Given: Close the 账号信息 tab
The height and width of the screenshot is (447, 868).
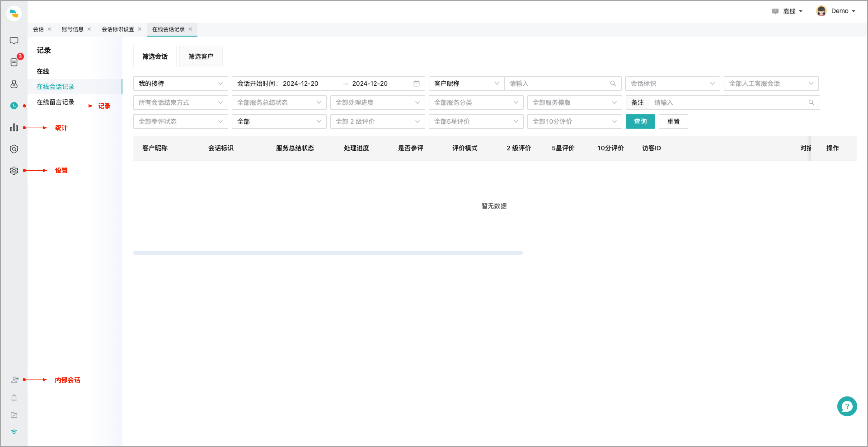Looking at the screenshot, I should pyautogui.click(x=89, y=29).
